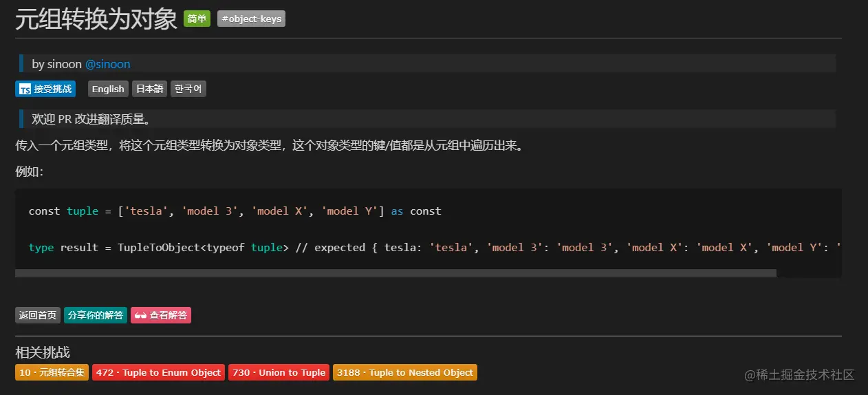This screenshot has height=395, width=868.
Task: Click the 相关挑战 section heading
Action: [x=43, y=352]
